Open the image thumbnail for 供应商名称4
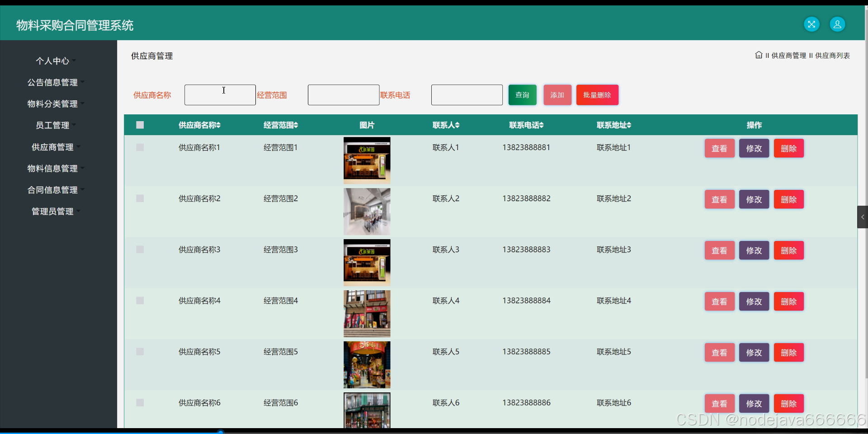Screen dimensions: 868x434 click(367, 314)
